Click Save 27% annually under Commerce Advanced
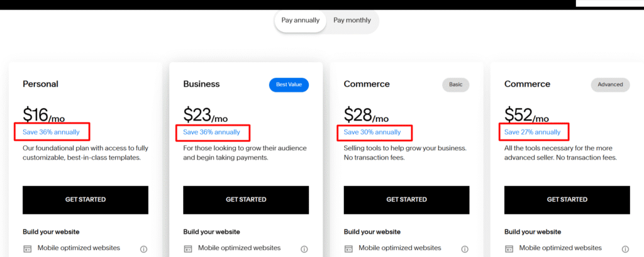Image resolution: width=644 pixels, height=257 pixels. coord(533,132)
